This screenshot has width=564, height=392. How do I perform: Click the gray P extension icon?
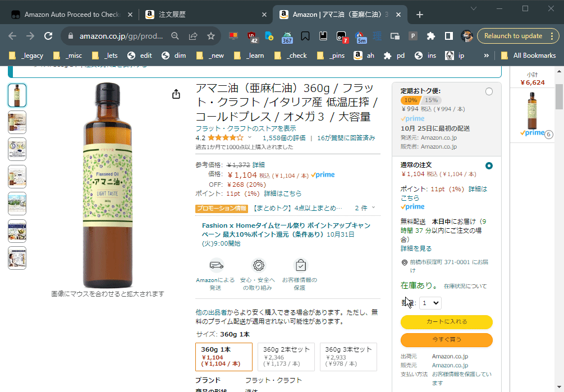coord(413,36)
